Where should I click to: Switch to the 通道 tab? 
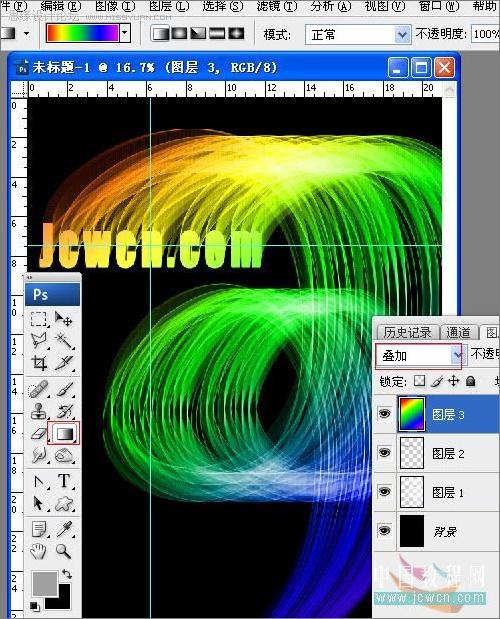point(458,332)
